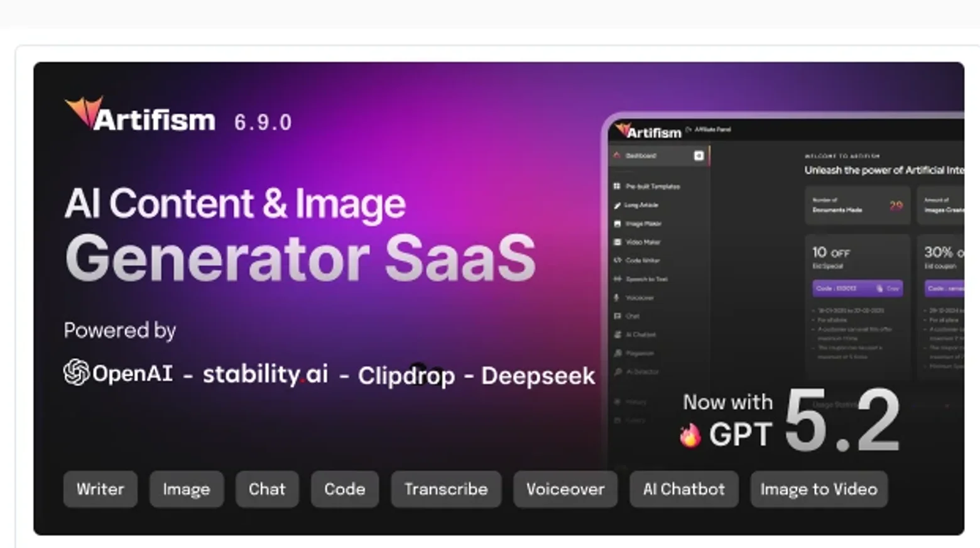Click the Voiceover microphone icon
980x548 pixels.
617,297
